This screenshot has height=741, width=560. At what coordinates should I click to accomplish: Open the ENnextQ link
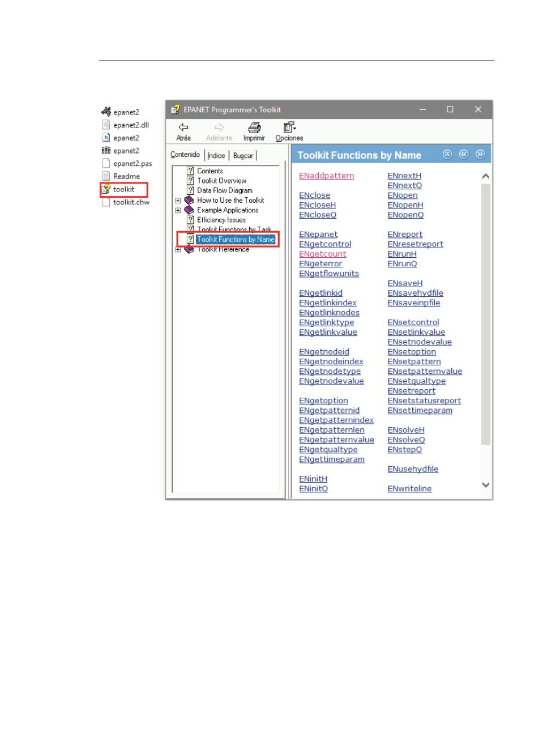tap(405, 185)
